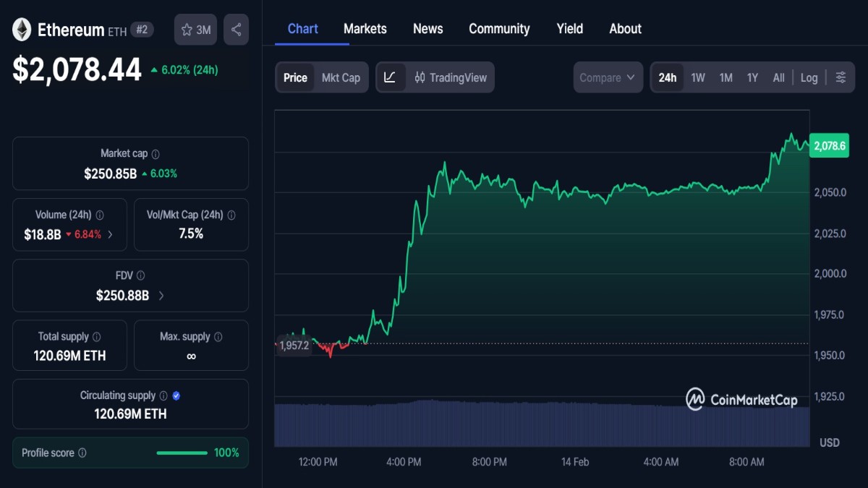Open TradingView candlestick chart
868x488 pixels.
coord(451,77)
